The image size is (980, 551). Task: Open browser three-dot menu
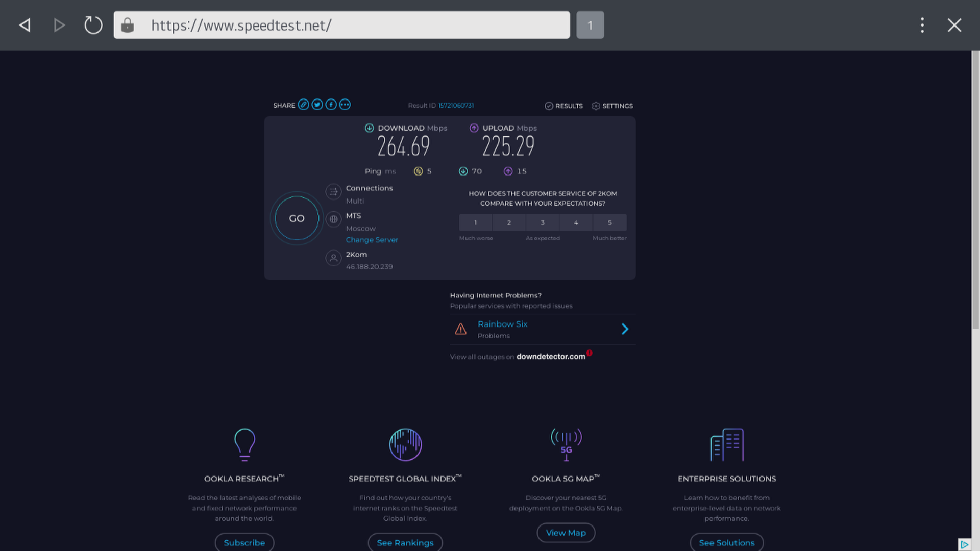[922, 25]
